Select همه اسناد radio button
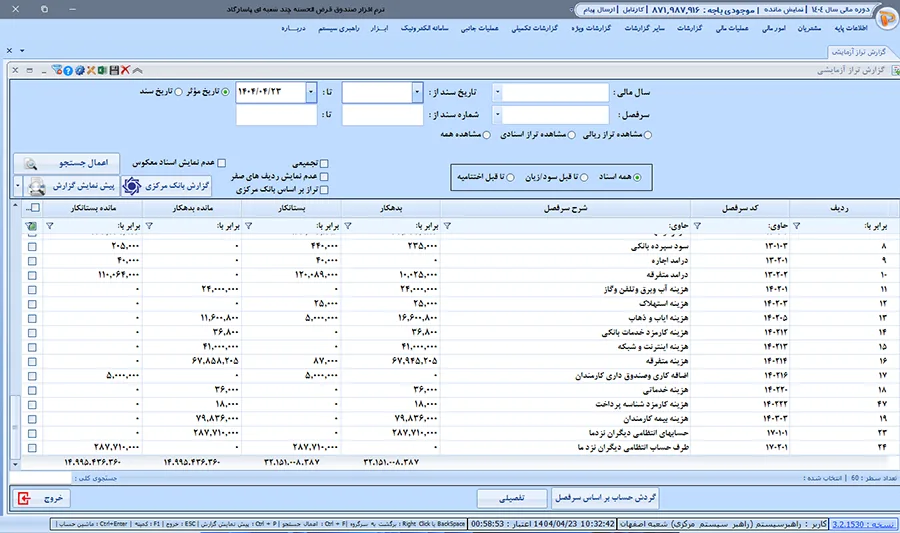 click(637, 177)
